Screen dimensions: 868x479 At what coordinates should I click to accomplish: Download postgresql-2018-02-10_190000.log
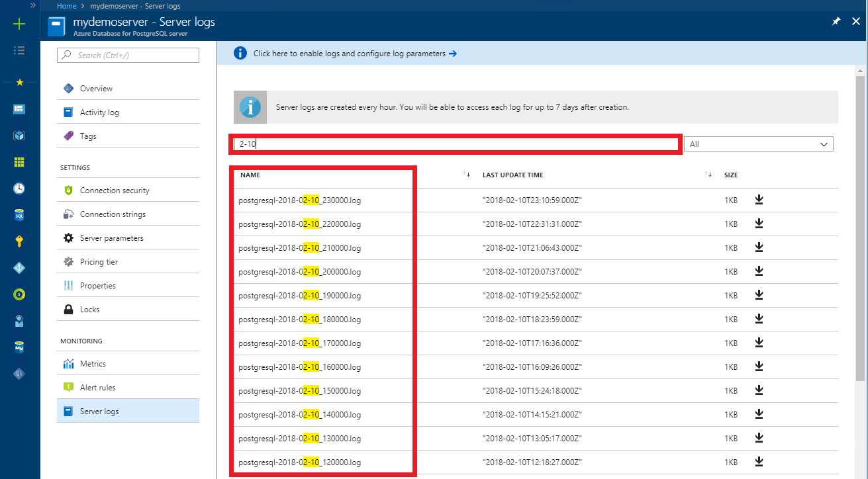(x=759, y=296)
